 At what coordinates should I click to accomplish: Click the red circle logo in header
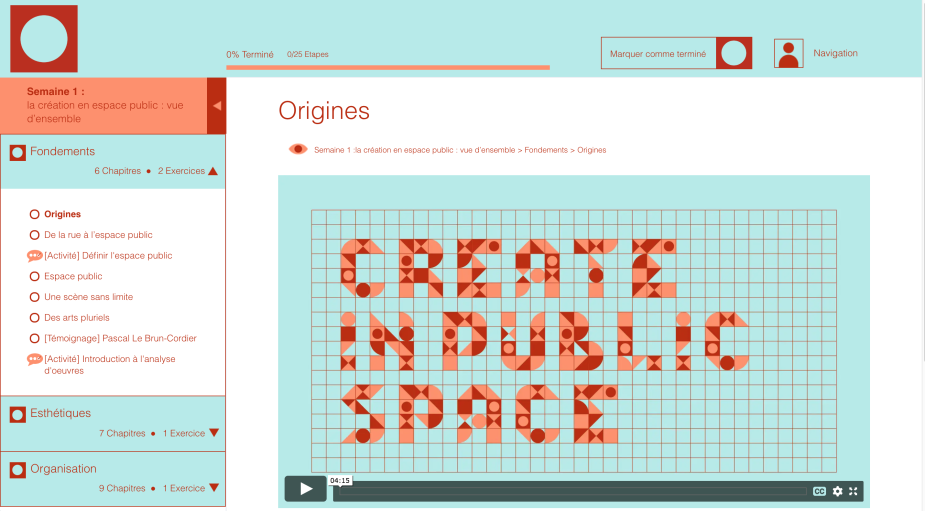point(44,39)
